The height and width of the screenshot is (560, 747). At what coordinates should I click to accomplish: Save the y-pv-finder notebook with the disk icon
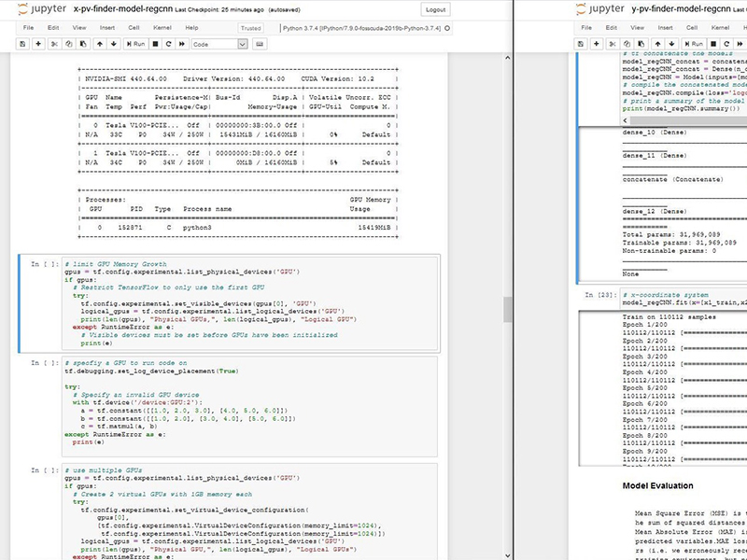(x=580, y=44)
